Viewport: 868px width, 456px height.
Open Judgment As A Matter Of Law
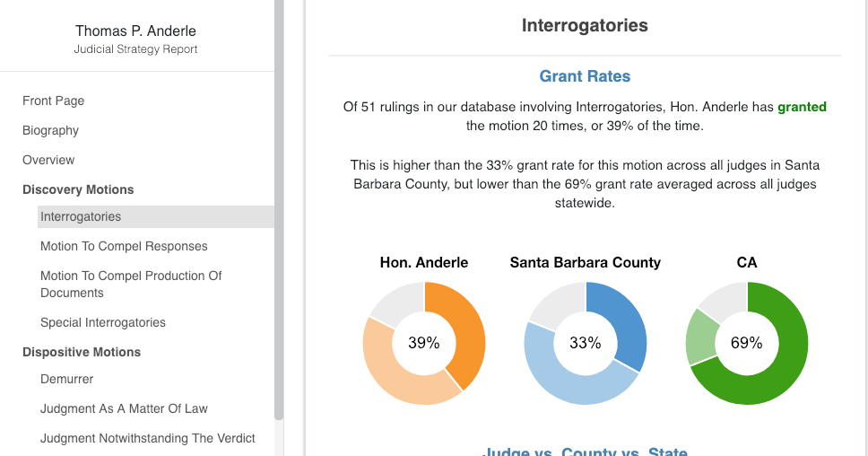(124, 408)
